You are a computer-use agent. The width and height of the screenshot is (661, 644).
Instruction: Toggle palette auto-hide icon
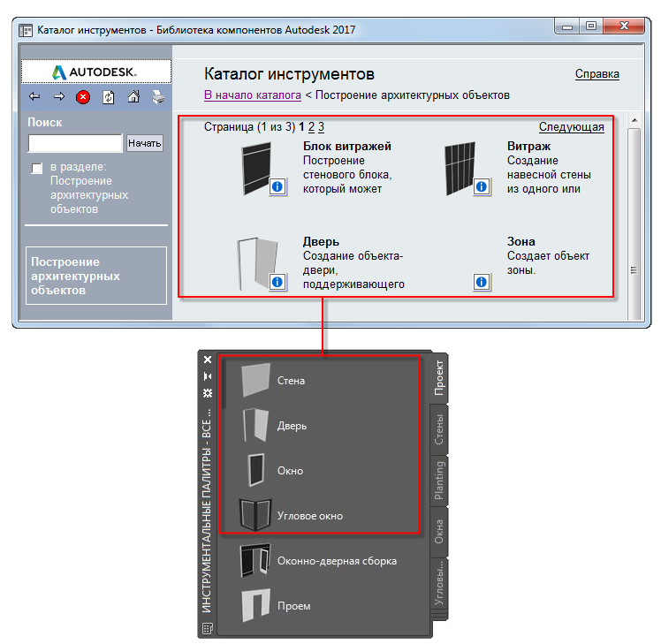click(x=208, y=376)
